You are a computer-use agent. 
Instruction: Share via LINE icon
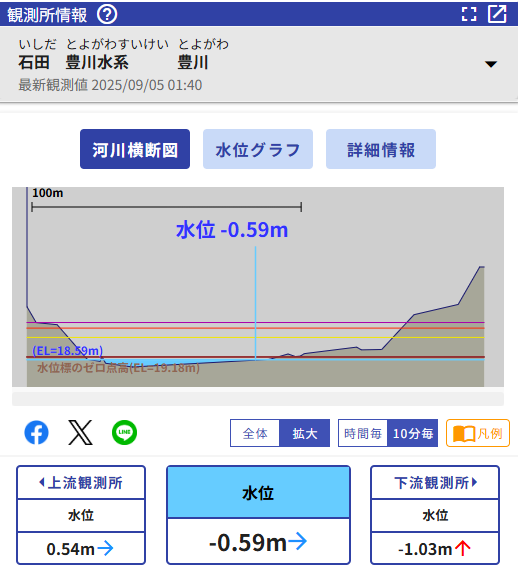coord(124,432)
